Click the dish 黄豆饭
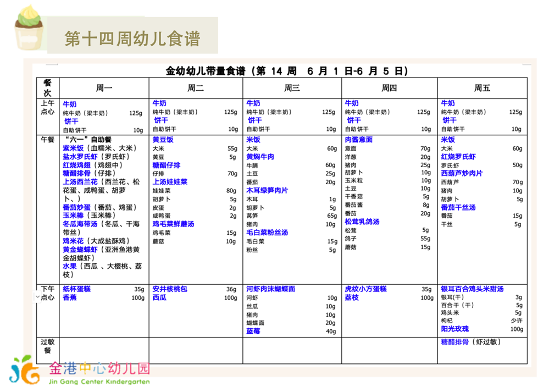The width and height of the screenshot is (549, 392). (163, 140)
